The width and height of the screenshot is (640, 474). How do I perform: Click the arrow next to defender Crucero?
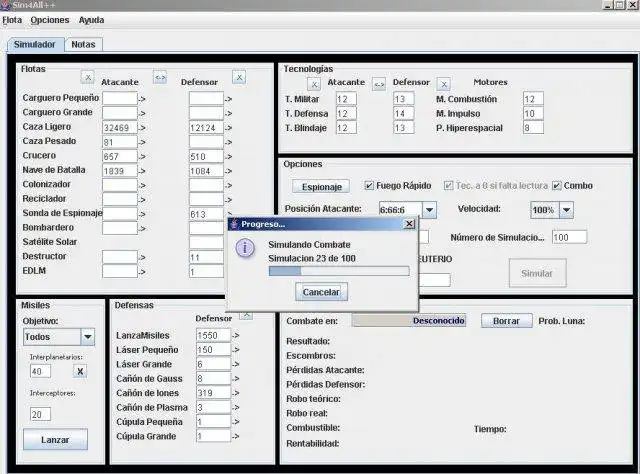click(229, 156)
